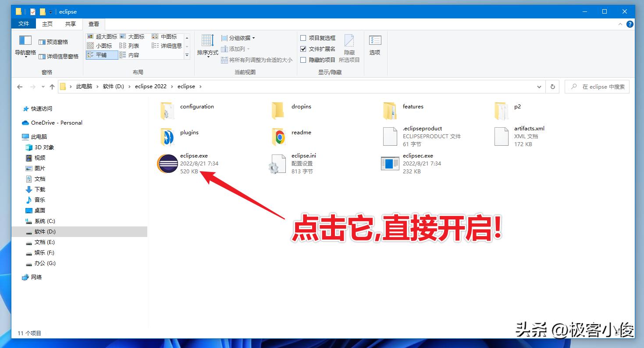Screen dimensions: 644x348
Task: Click inside the 在 eclipse 中搜索 search box
Action: 597,86
